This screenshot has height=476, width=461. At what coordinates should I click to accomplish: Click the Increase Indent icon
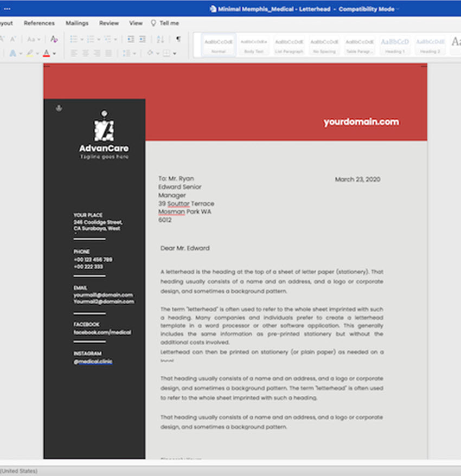coord(142,39)
